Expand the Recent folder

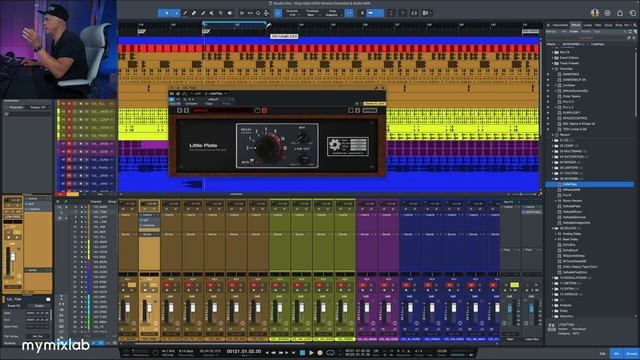click(x=553, y=135)
